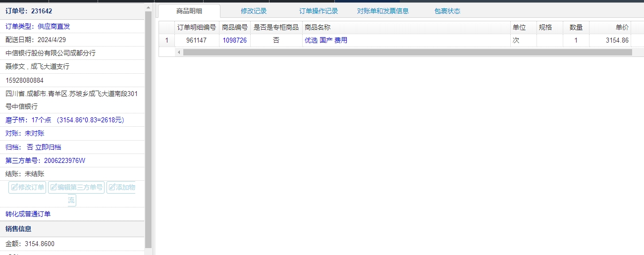Click the 单价 column header
The image size is (644, 255).
(x=610, y=27)
